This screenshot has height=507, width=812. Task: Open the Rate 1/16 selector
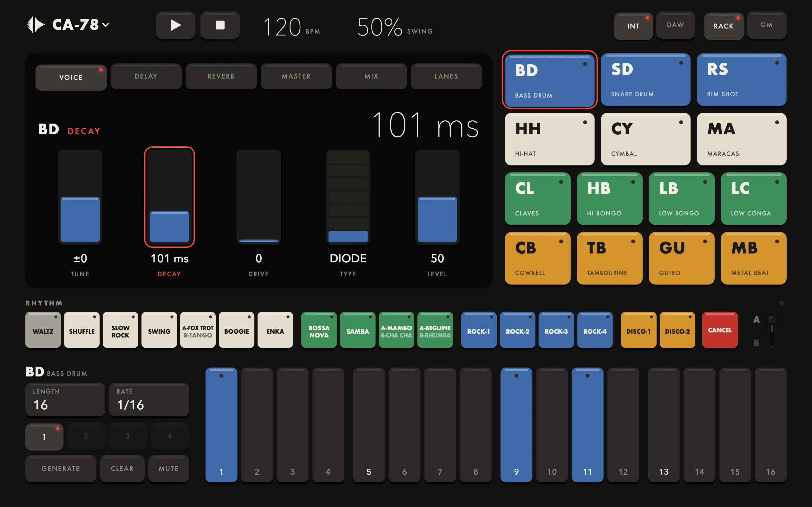tap(149, 400)
